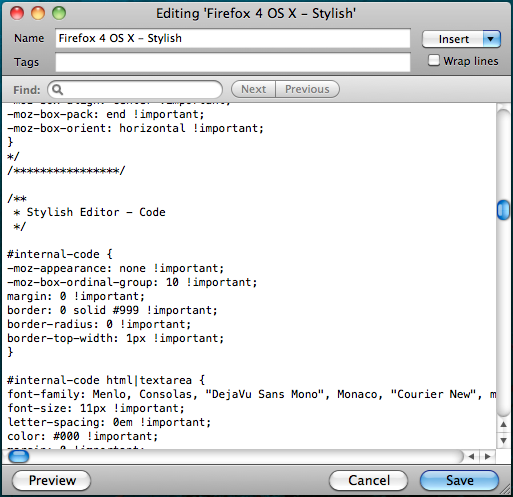Click the Next find button
The height and width of the screenshot is (497, 513).
pyautogui.click(x=253, y=89)
